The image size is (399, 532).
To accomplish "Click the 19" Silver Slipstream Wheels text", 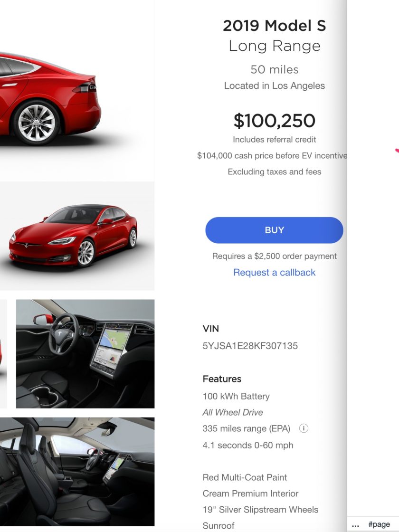I will tap(260, 510).
